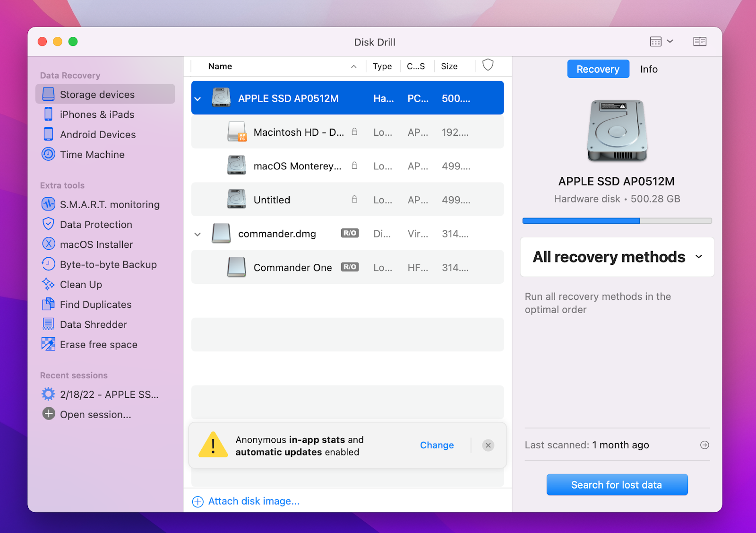The height and width of the screenshot is (533, 756).
Task: Select the Untitled volume row
Action: (347, 200)
